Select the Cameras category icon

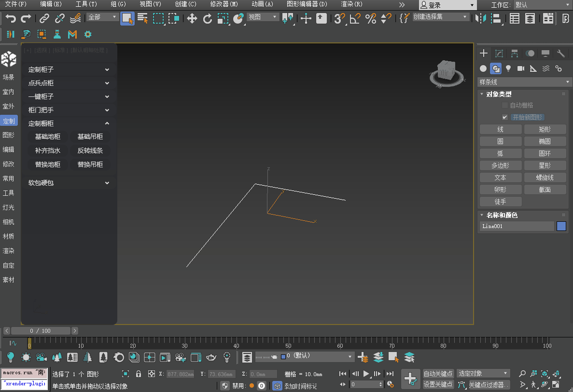(x=521, y=68)
